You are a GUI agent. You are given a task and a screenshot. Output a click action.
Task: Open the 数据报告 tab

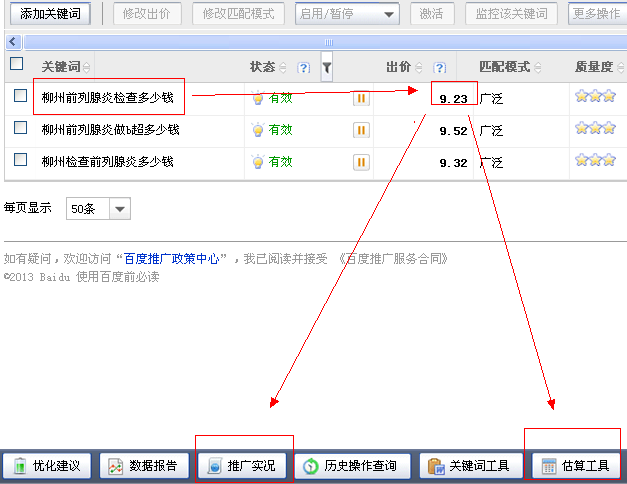(144, 466)
